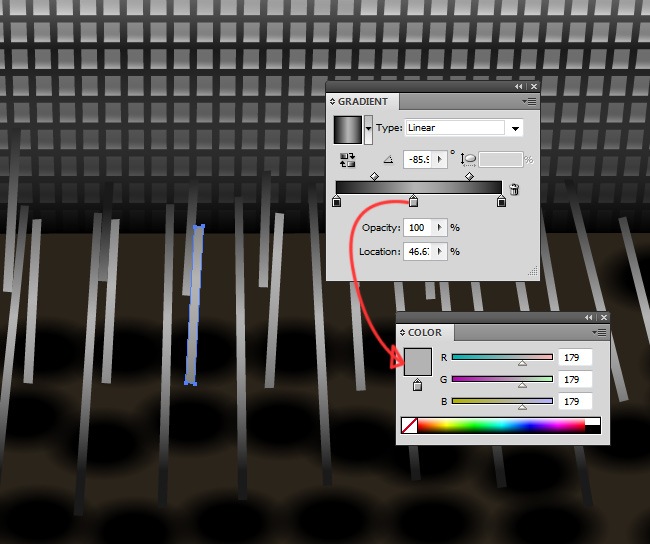
Task: Click the gray color preview swatch
Action: tap(418, 362)
